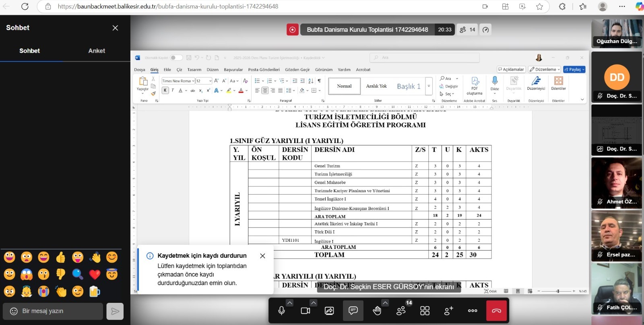
Task: Apply the Aralık Yok style in Word
Action: click(x=376, y=86)
